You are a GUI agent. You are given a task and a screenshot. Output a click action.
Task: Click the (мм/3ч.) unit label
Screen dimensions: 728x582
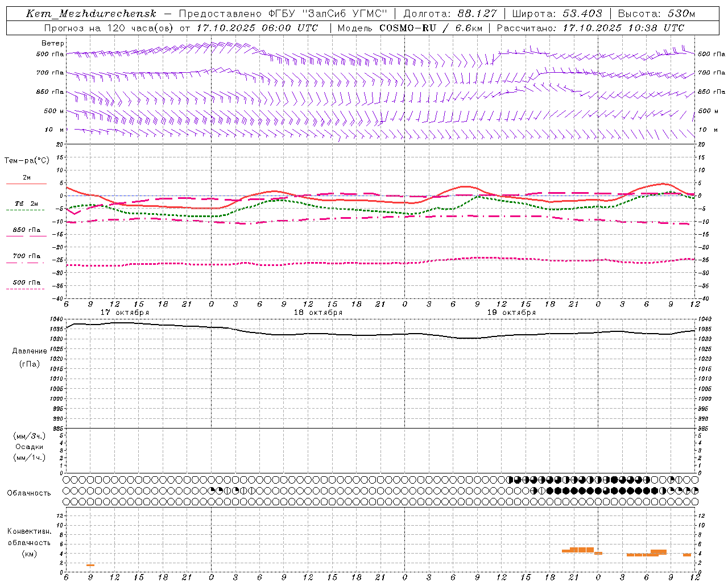30,436
